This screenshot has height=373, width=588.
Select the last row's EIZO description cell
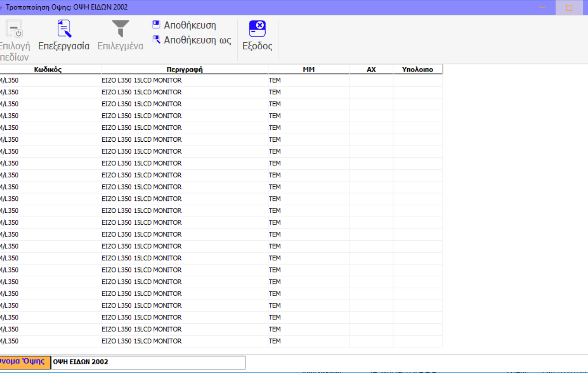(x=185, y=341)
